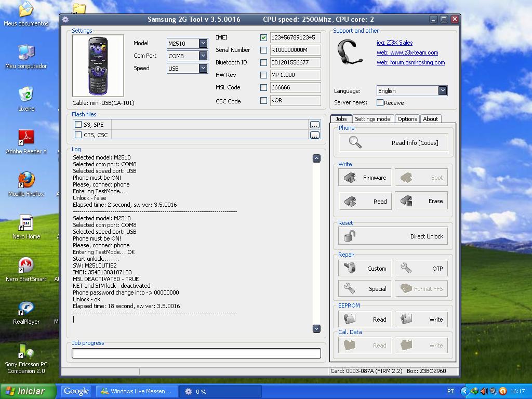This screenshot has height=399, width=532.
Task: Click EEPROM Write button
Action: click(x=421, y=320)
